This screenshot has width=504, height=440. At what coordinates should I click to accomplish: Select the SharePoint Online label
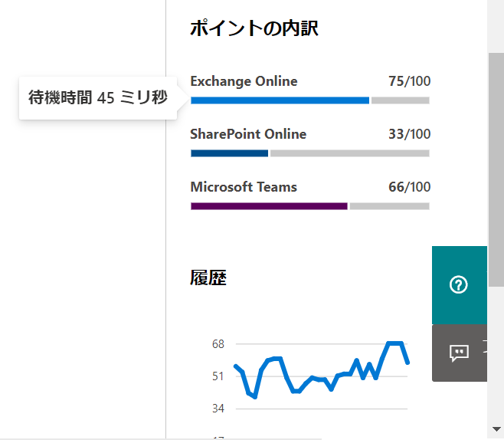[x=248, y=134]
